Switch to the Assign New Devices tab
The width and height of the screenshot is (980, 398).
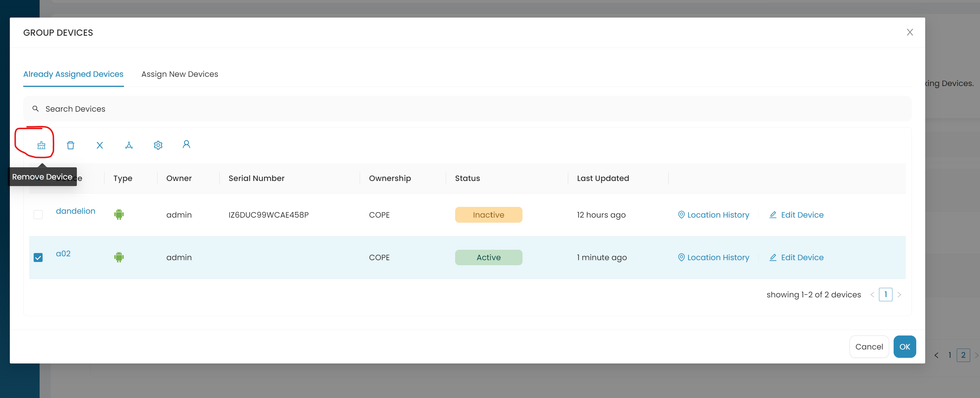180,74
